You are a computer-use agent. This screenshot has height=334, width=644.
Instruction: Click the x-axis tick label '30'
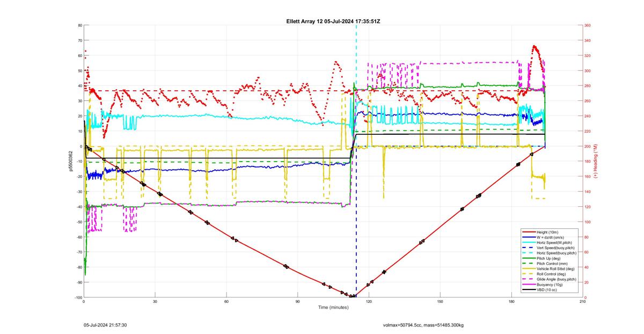155,302
